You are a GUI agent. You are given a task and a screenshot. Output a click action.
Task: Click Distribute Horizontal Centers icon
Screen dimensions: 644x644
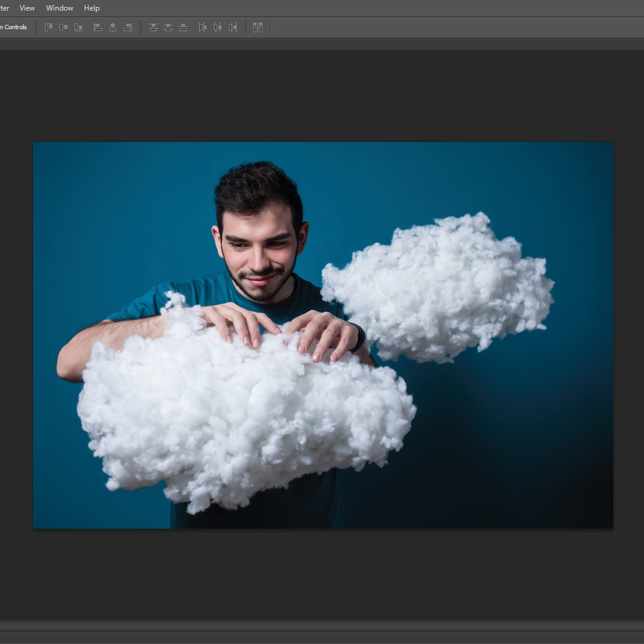(x=218, y=27)
